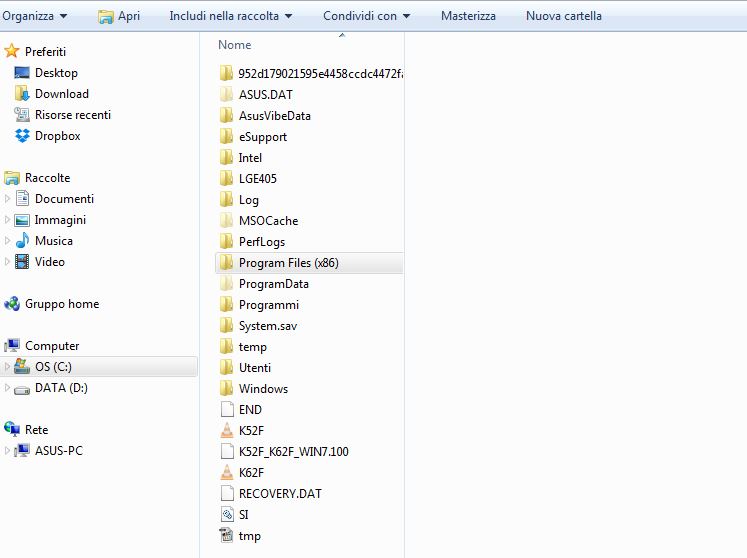Select the System.sav folder
747x558 pixels.
[259, 325]
